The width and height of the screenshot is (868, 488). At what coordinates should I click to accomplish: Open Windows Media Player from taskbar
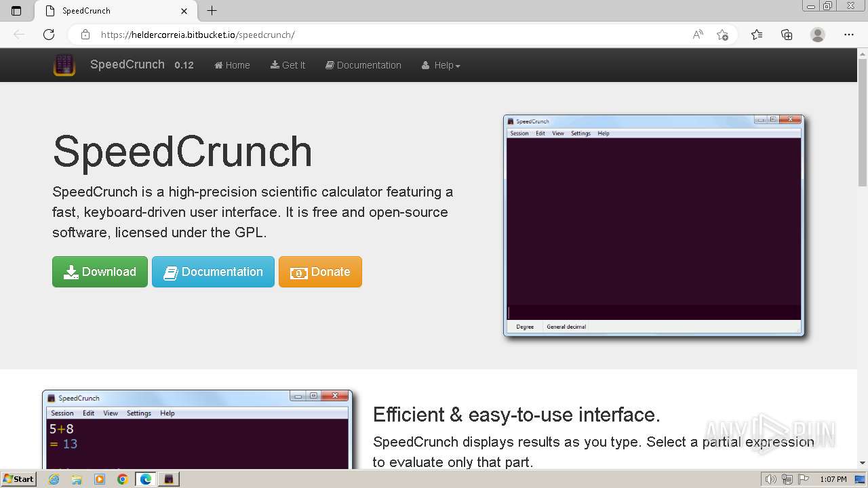click(x=100, y=479)
